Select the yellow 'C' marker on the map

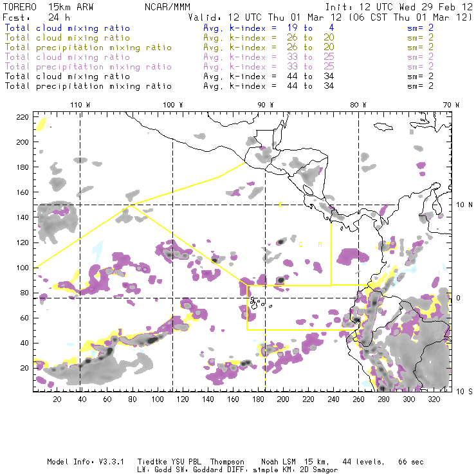click(300, 244)
